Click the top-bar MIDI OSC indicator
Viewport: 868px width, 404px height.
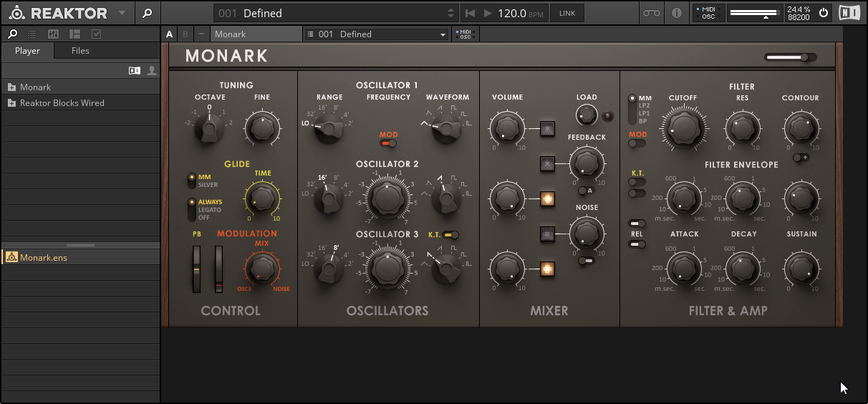click(x=707, y=13)
